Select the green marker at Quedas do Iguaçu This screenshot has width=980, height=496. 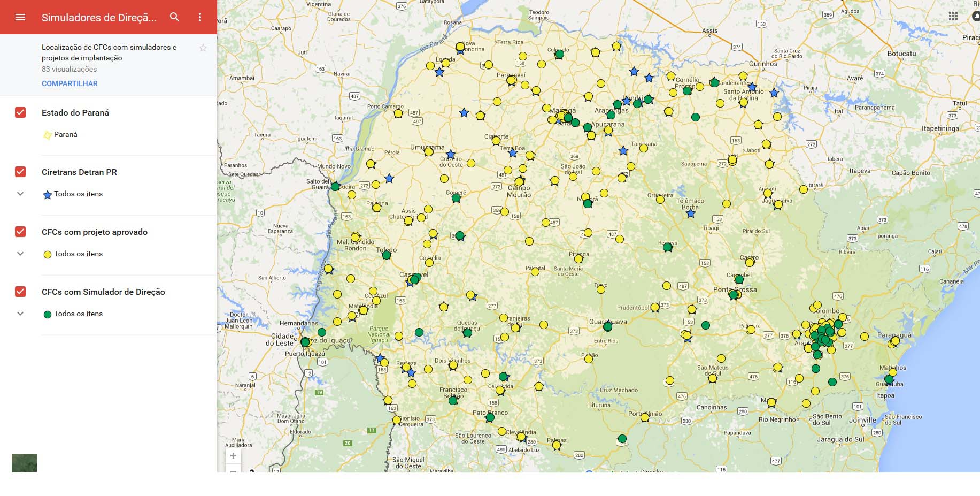(x=467, y=333)
